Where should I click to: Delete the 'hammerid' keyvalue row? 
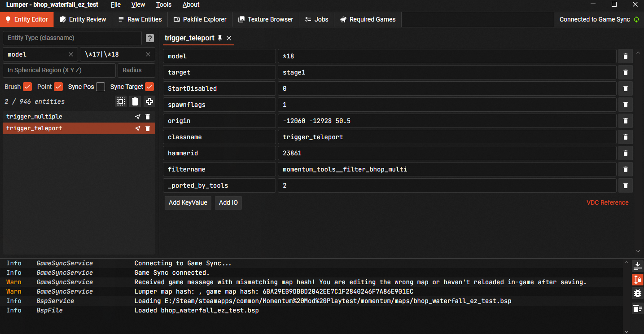tap(626, 153)
